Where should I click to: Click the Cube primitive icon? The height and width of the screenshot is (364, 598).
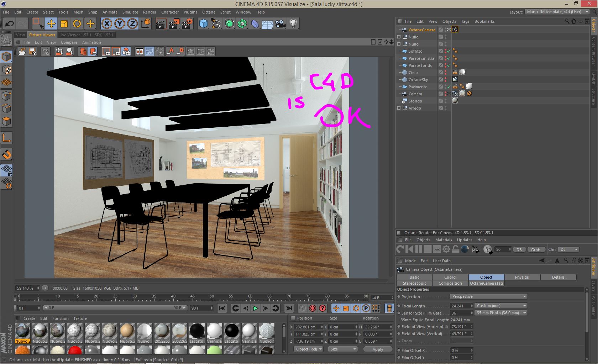pyautogui.click(x=203, y=24)
